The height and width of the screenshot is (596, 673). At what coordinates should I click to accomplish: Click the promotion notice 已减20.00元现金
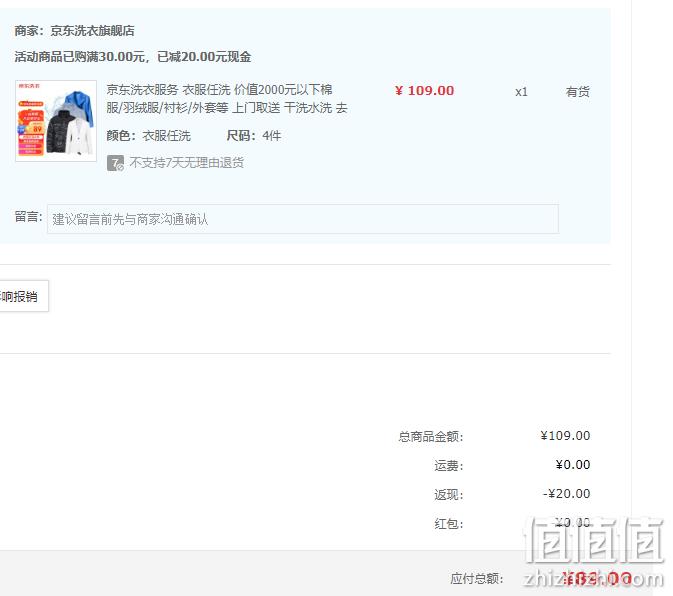(204, 57)
